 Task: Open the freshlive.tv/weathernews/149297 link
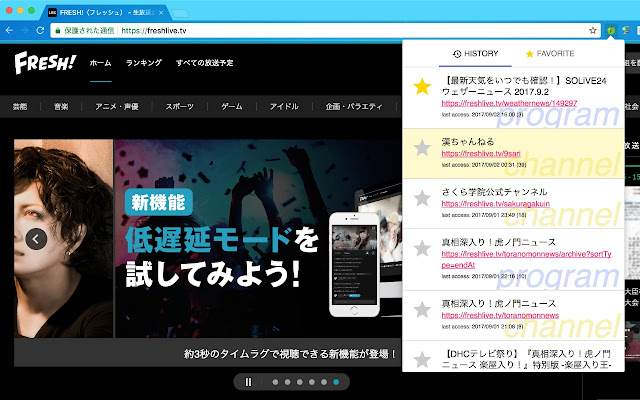click(x=495, y=103)
